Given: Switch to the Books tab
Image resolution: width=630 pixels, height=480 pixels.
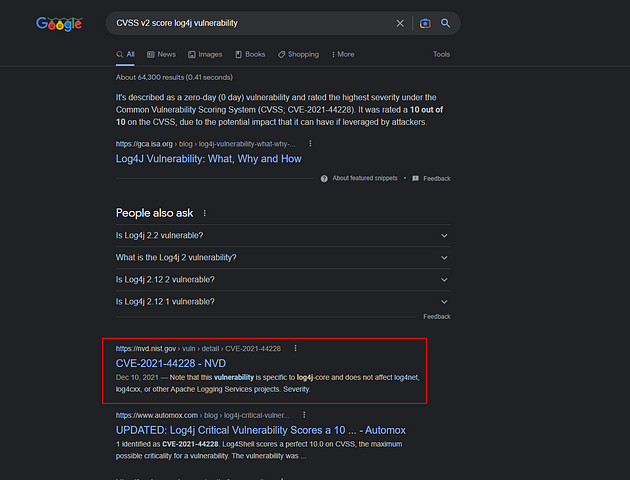Looking at the screenshot, I should pos(250,54).
